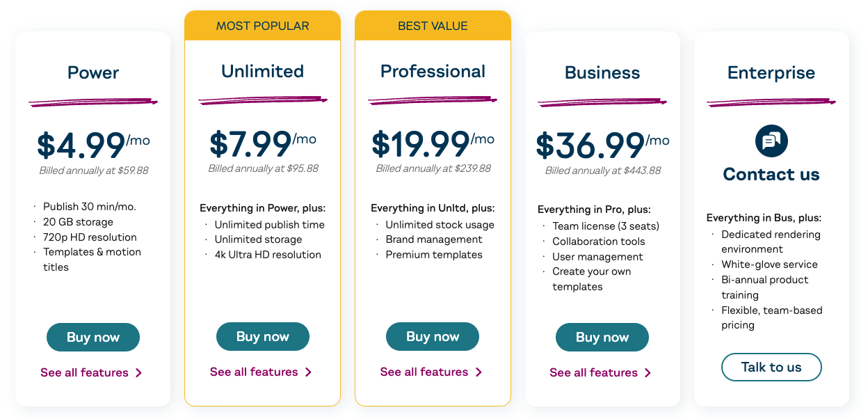
Task: Purchase the Business plan with Buy now
Action: 602,338
